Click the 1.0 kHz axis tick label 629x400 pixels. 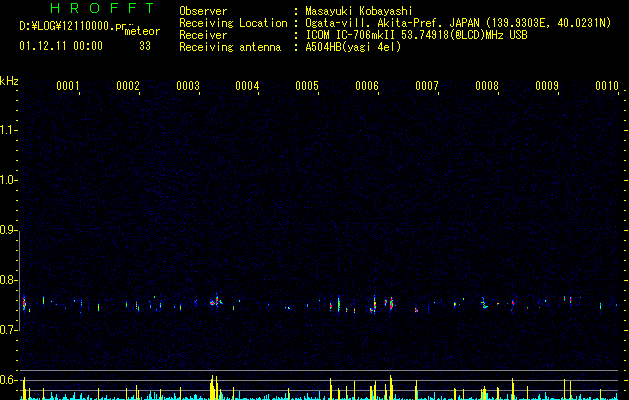(8, 180)
